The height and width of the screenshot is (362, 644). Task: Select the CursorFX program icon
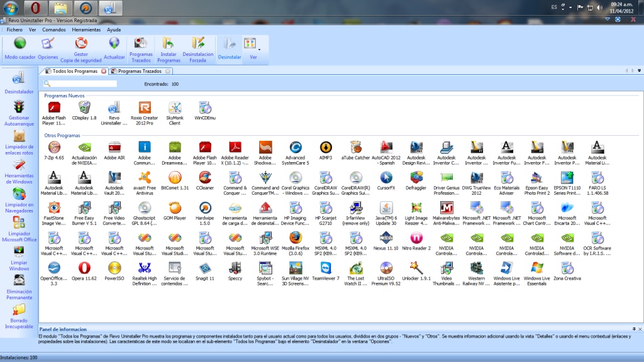tap(386, 180)
